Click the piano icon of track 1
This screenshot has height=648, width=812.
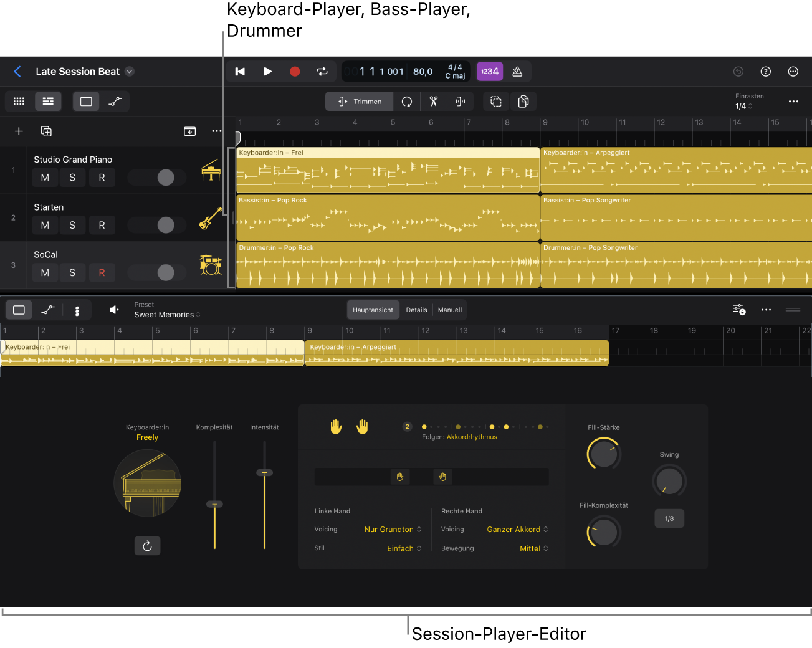(x=211, y=170)
